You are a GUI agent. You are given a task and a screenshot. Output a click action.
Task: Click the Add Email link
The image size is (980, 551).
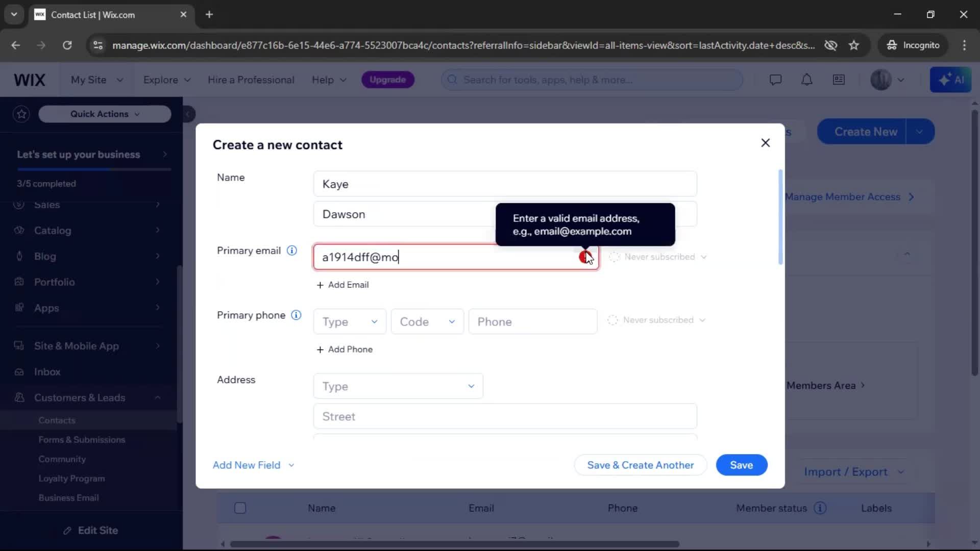click(x=342, y=285)
